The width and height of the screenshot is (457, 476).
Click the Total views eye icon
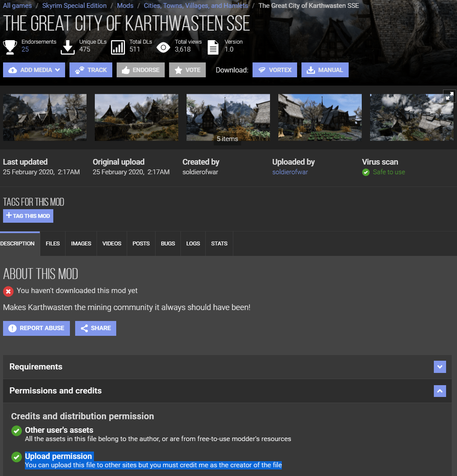click(163, 47)
